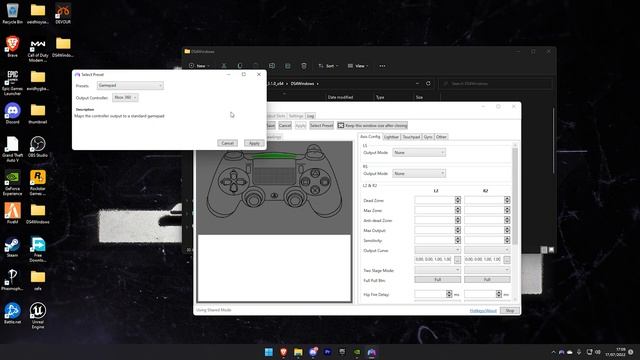Viewport: 640px width, 360px height.
Task: Switch to the Touchpad tab
Action: point(411,137)
